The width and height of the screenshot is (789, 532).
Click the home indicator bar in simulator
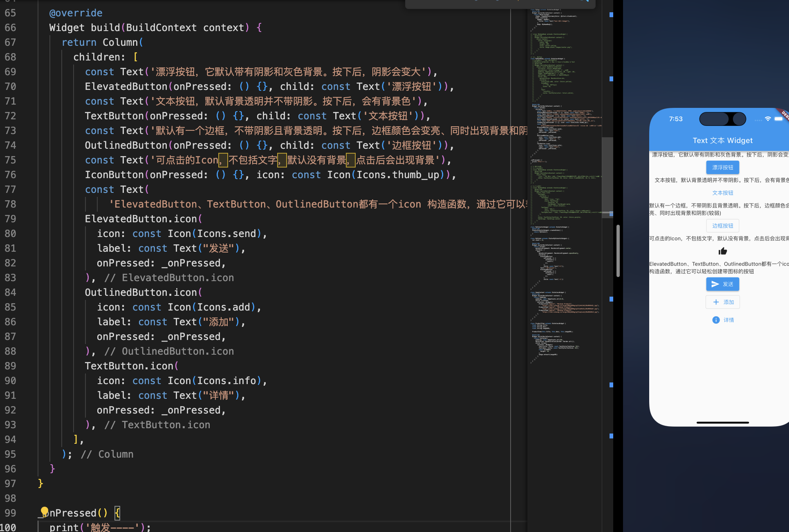click(x=722, y=422)
